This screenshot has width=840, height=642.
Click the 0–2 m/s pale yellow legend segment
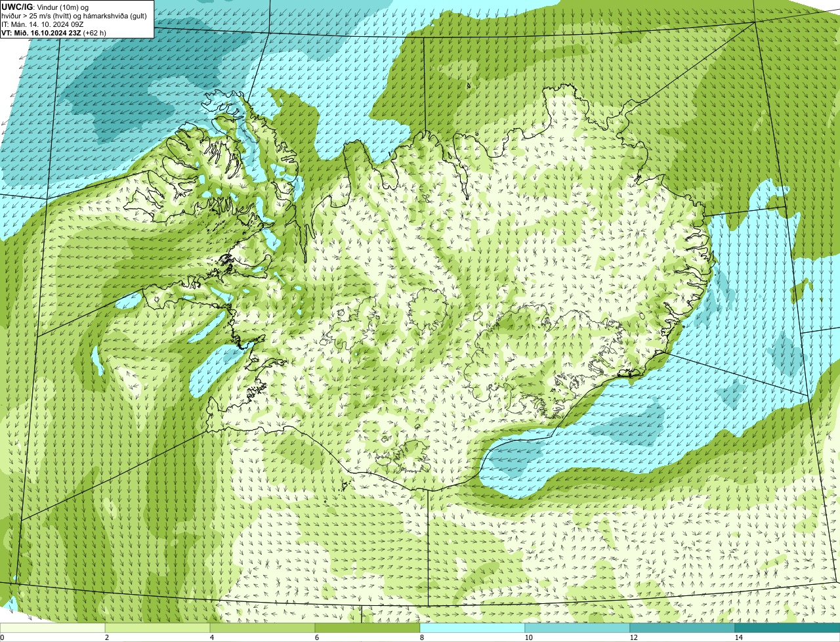[x=52, y=628]
